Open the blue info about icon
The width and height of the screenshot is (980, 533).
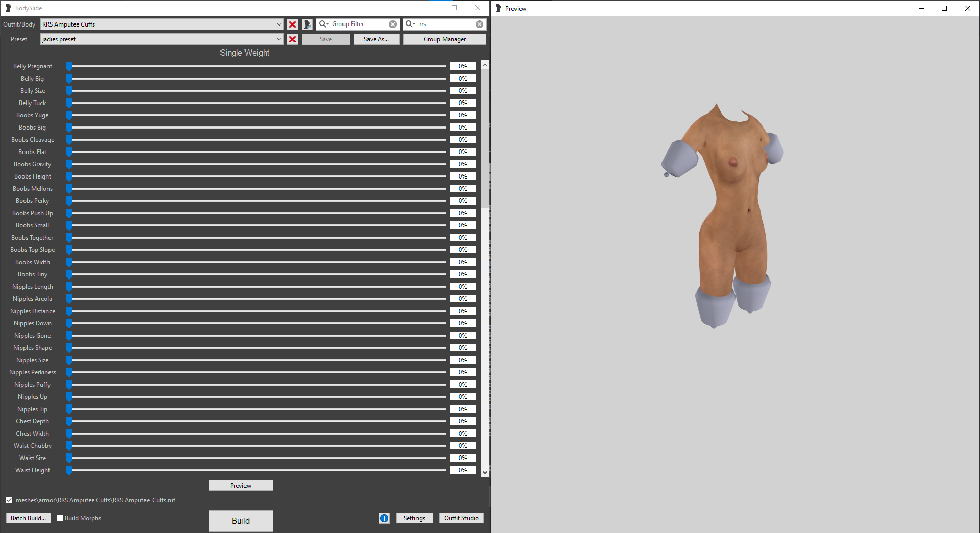pos(384,518)
